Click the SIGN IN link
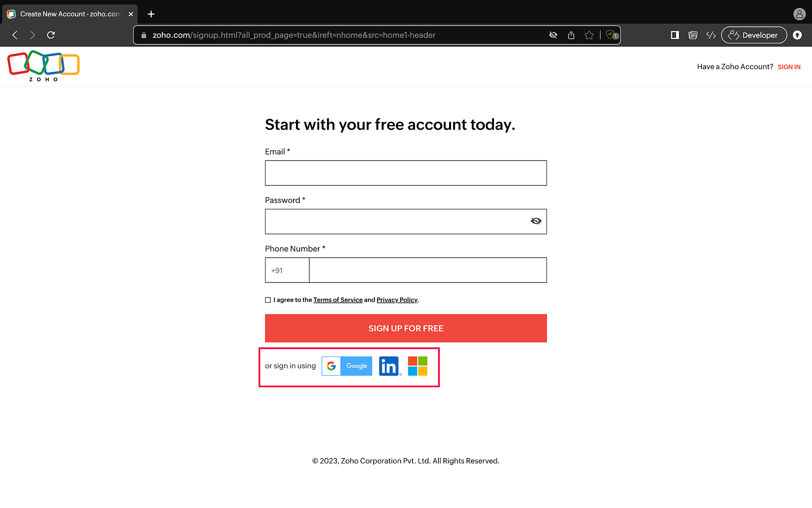This screenshot has width=812, height=508. click(x=789, y=67)
